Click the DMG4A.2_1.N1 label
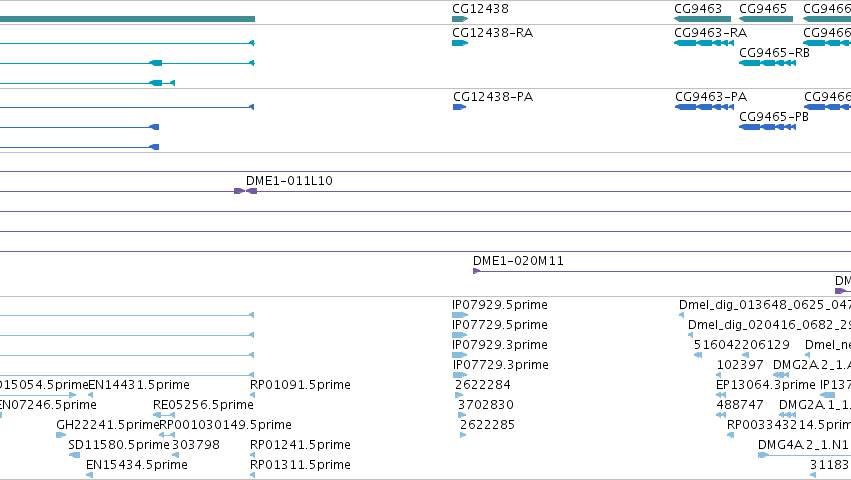Image resolution: width=851 pixels, height=480 pixels. 803,445
